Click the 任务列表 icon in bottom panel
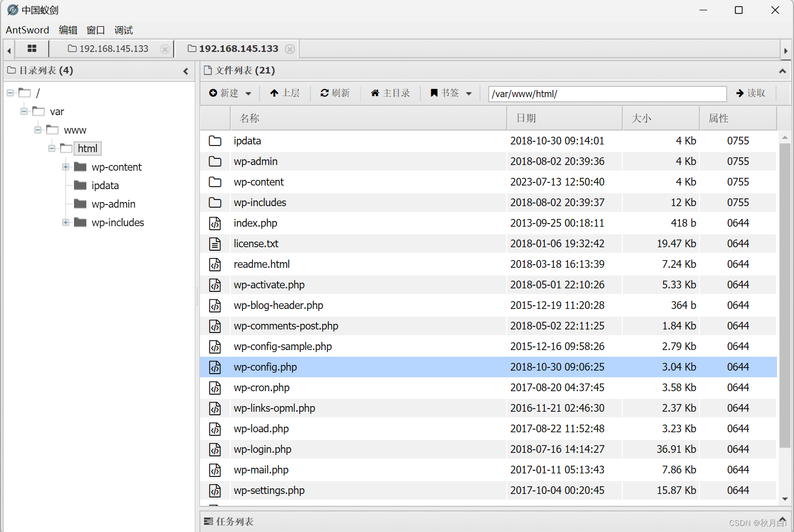The image size is (794, 532). point(209,521)
